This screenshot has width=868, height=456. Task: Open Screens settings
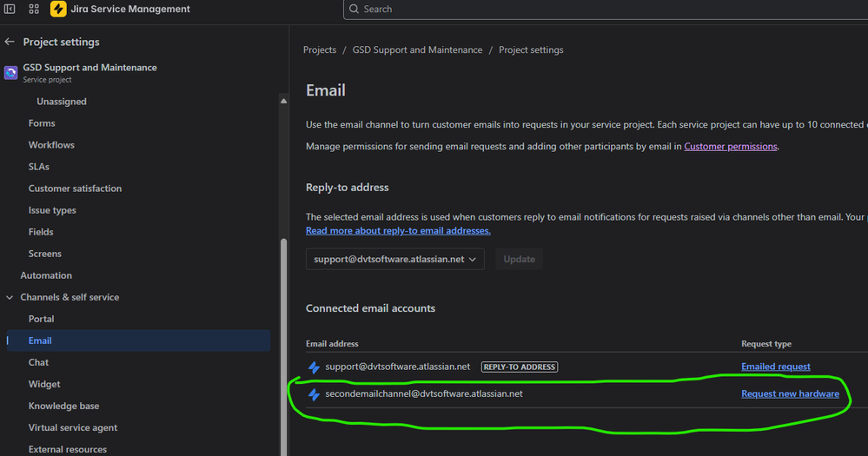coord(45,254)
